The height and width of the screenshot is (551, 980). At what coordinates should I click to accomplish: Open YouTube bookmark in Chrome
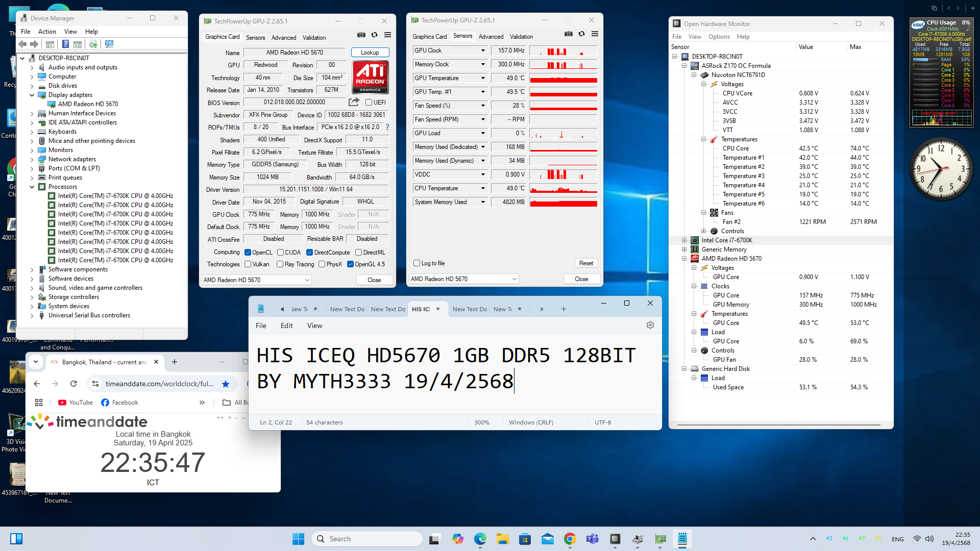coord(76,403)
